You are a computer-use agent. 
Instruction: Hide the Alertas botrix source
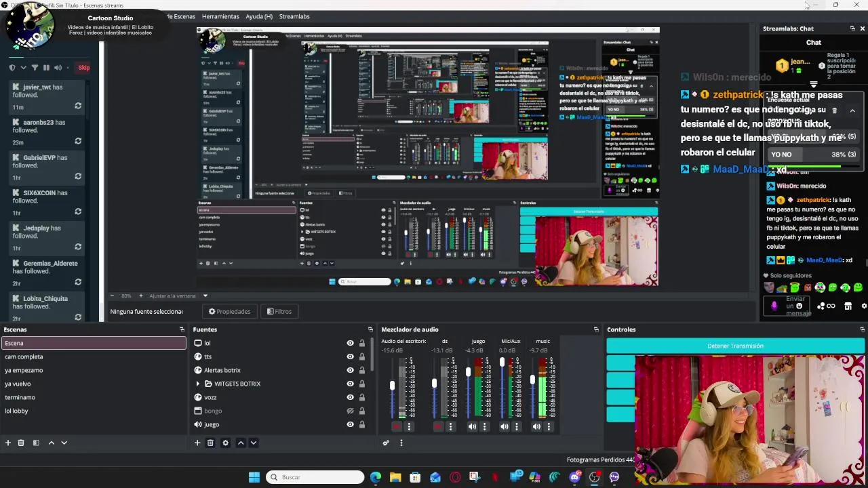(x=350, y=370)
